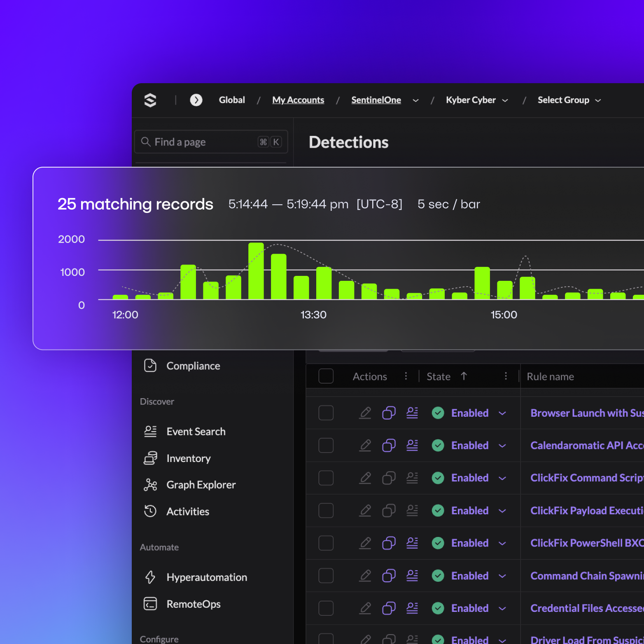Expand state dropdown for ClickFix Command Script
Screen dimensions: 644x644
pyautogui.click(x=502, y=478)
